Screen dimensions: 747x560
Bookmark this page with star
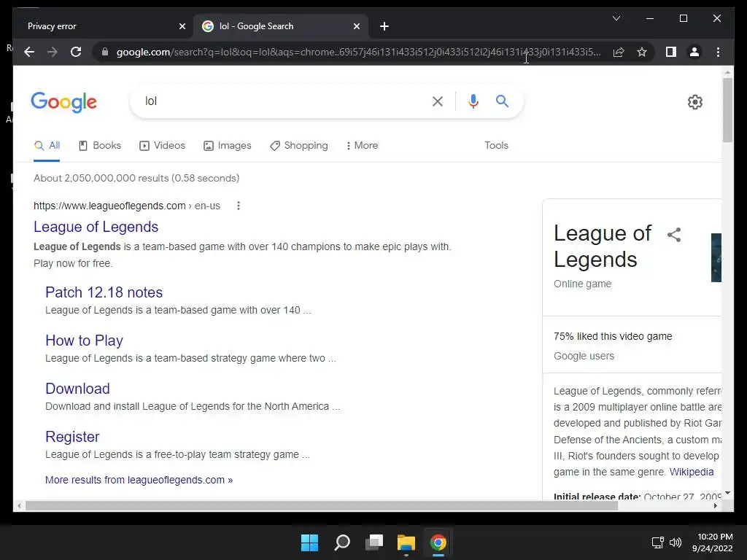(x=642, y=52)
